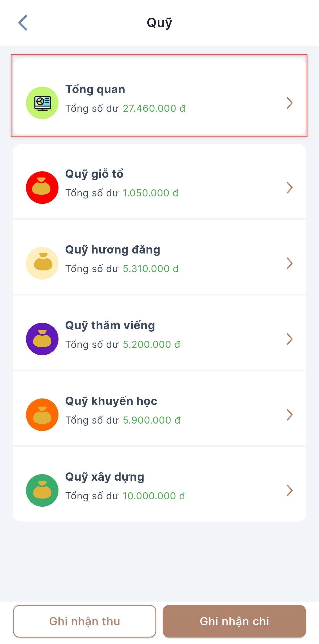Tap the Quỹ giỗ tổ title text
Viewport: 319px width, 644px height.
point(94,174)
